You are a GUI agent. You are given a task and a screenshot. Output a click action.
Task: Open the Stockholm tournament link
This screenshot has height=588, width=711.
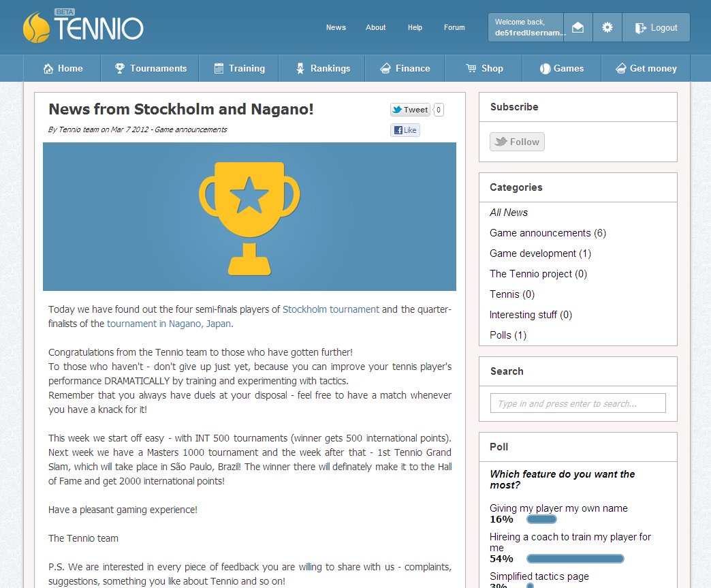pyautogui.click(x=330, y=309)
